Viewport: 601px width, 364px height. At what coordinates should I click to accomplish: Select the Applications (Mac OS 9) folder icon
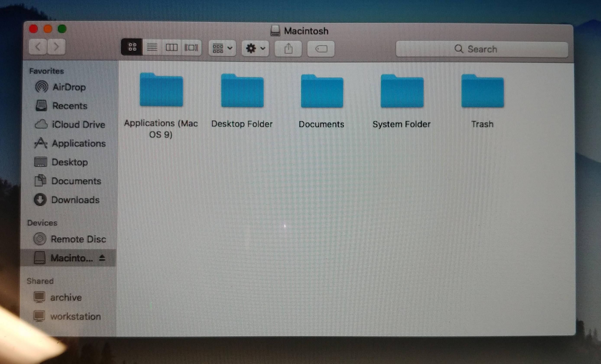[161, 90]
